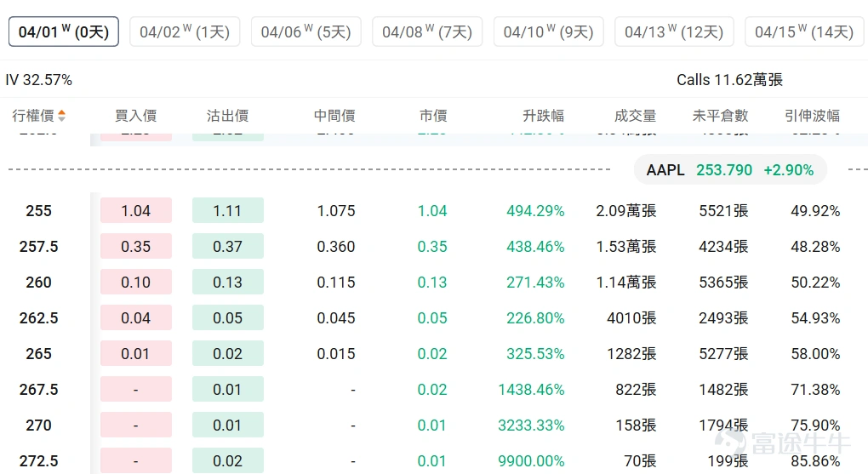Click volume 1.53萬張
This screenshot has width=868, height=474.
tap(626, 247)
